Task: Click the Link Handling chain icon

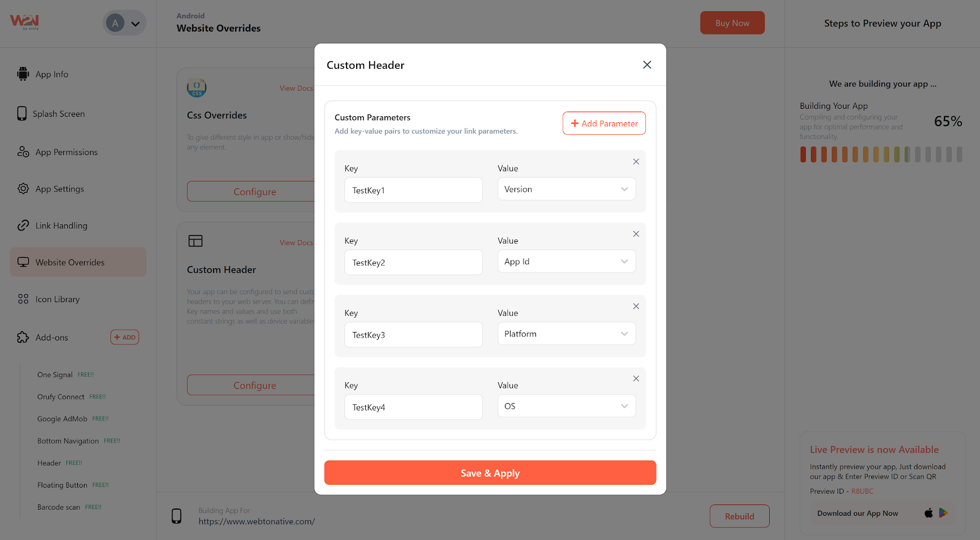Action: point(23,225)
